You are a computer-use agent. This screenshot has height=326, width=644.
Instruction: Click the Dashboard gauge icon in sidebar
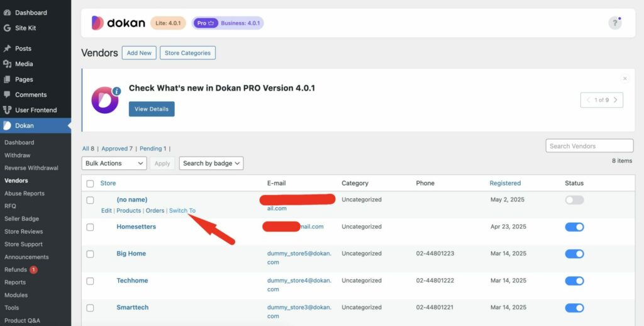coord(7,13)
